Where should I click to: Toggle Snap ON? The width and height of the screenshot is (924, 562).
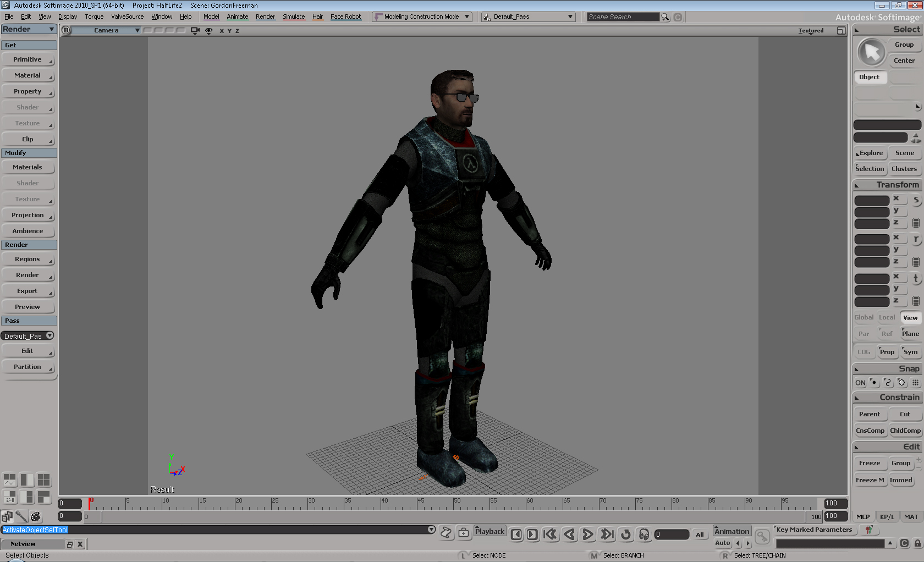click(x=860, y=383)
